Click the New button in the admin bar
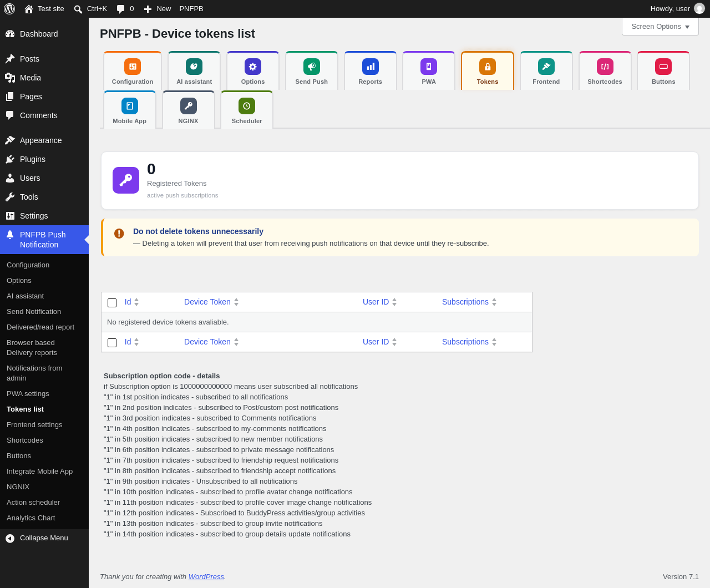The width and height of the screenshot is (710, 588). click(158, 9)
